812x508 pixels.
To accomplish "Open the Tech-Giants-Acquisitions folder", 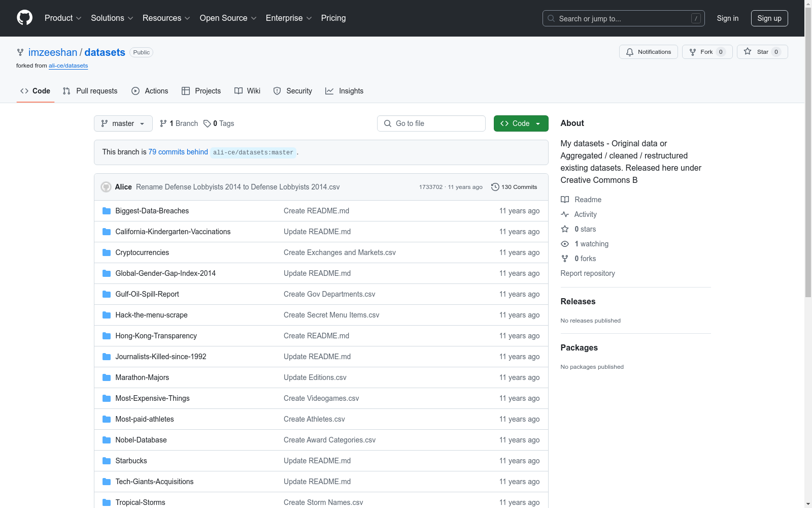I will [154, 482].
